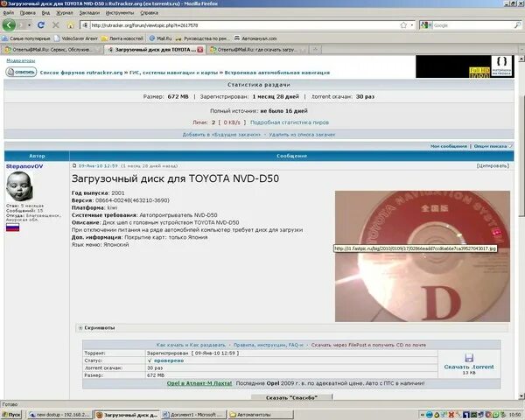
Task: Open the Opel в Атлант-М Лахта ad link
Action: (199, 383)
